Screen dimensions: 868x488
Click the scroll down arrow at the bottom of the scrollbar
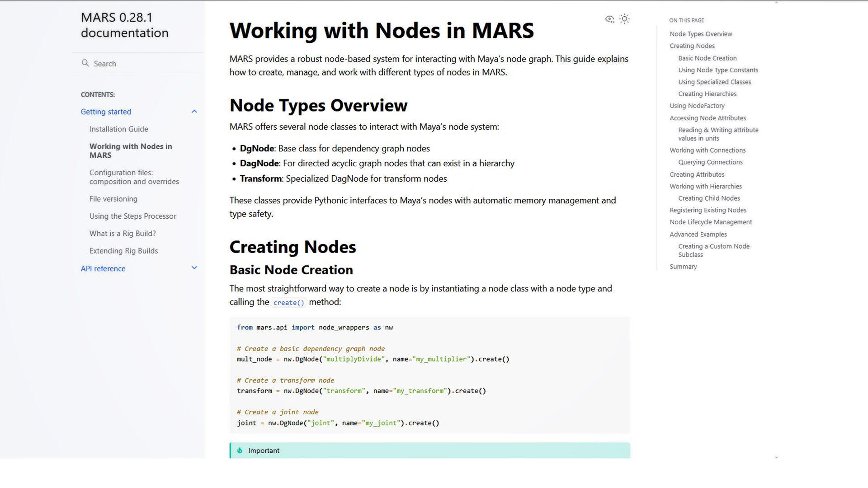click(x=776, y=457)
